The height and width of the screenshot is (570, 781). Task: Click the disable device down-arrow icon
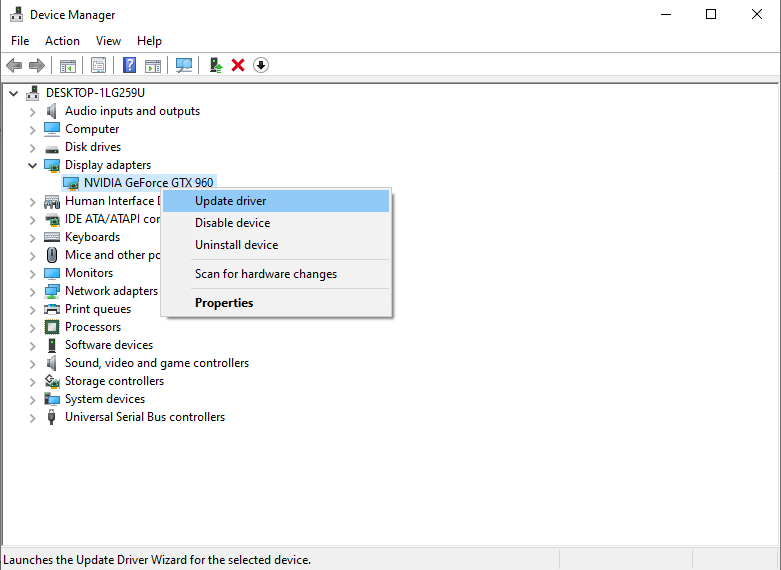tap(261, 65)
